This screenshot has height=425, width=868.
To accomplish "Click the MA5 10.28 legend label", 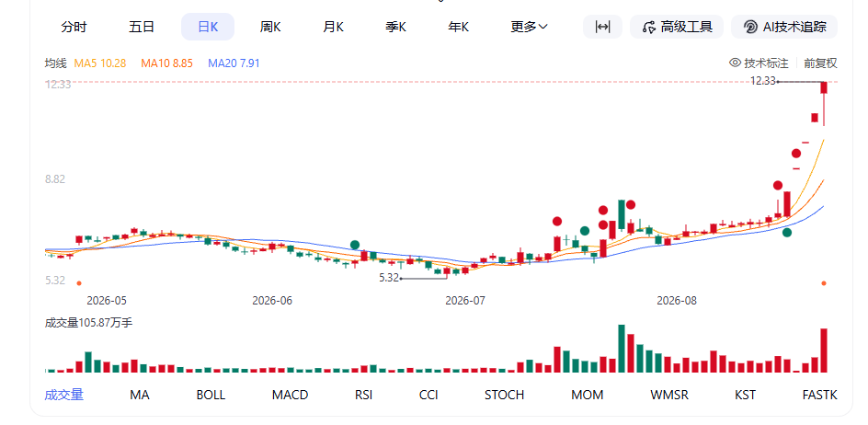I will [x=100, y=63].
